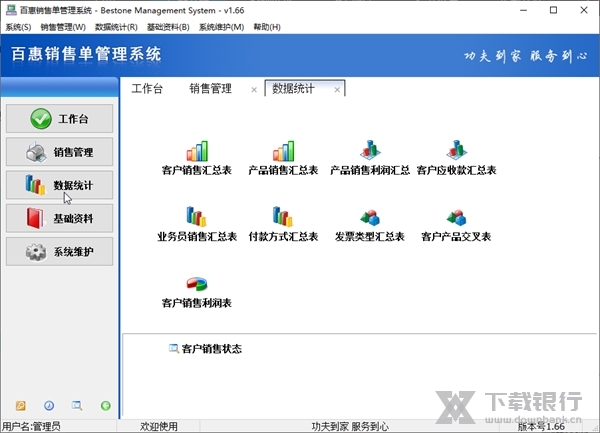Click the green arrow icon in sidebar bottom

point(106,405)
